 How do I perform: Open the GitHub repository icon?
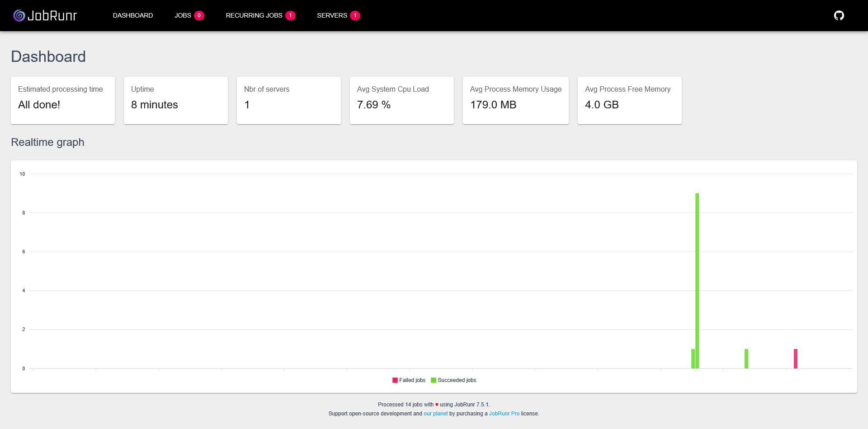pos(840,15)
